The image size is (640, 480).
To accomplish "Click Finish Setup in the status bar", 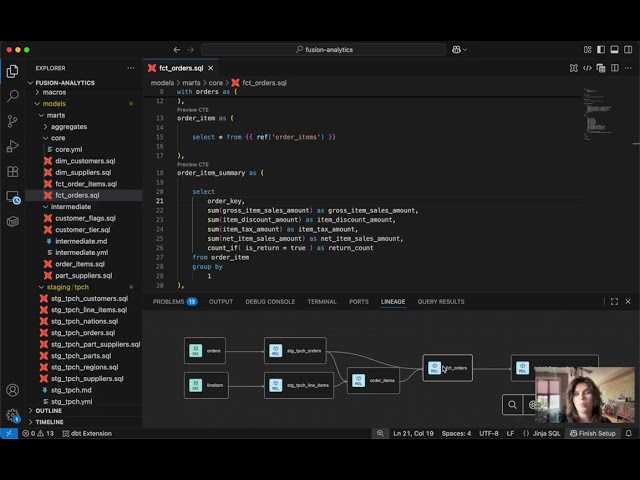I will (593, 433).
